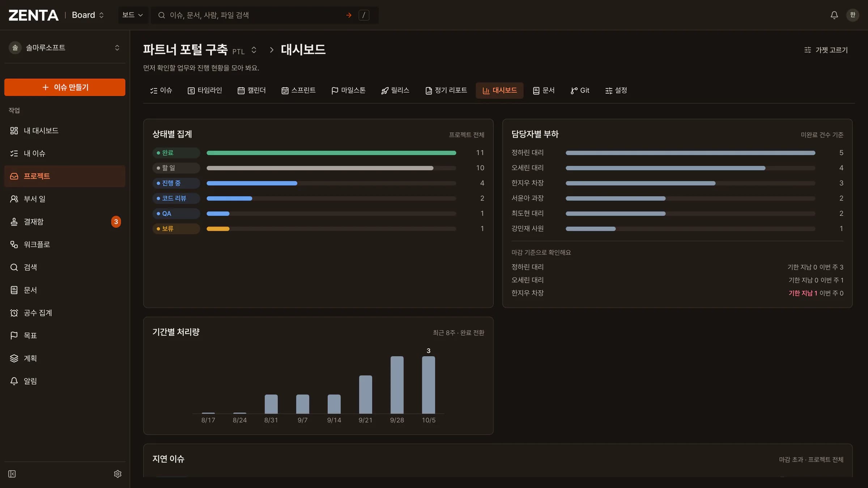Click the 보류 yellow progress bar
The height and width of the screenshot is (488, 868).
point(218,229)
